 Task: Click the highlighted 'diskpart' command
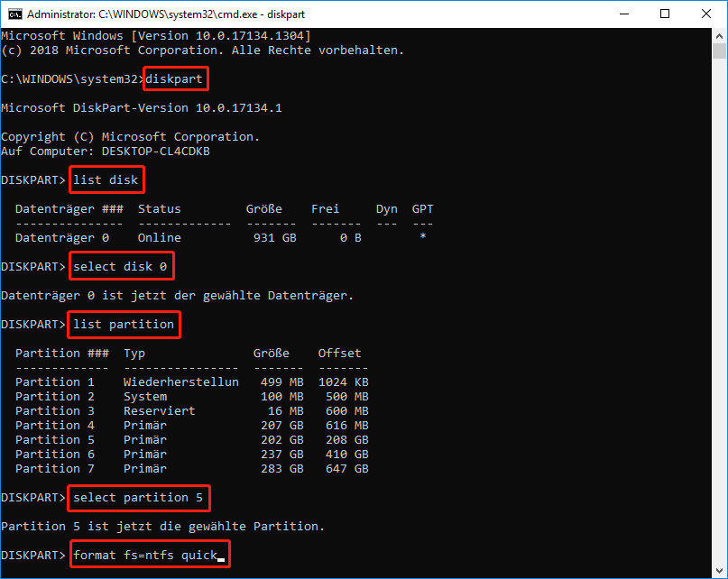(x=177, y=79)
